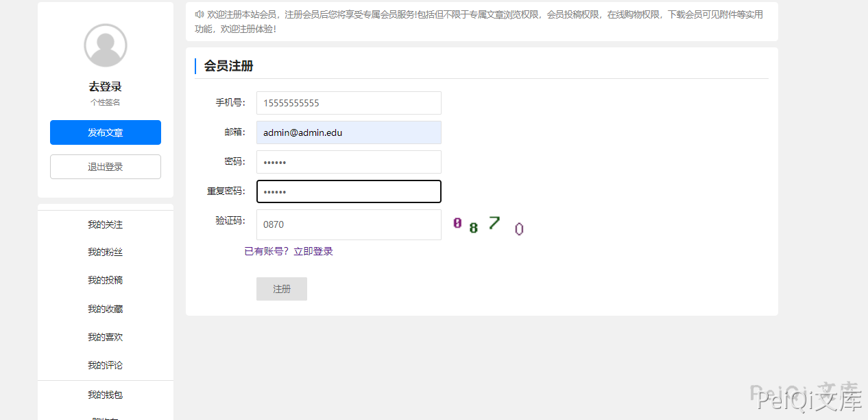Click the speaker announcement icon

[199, 14]
